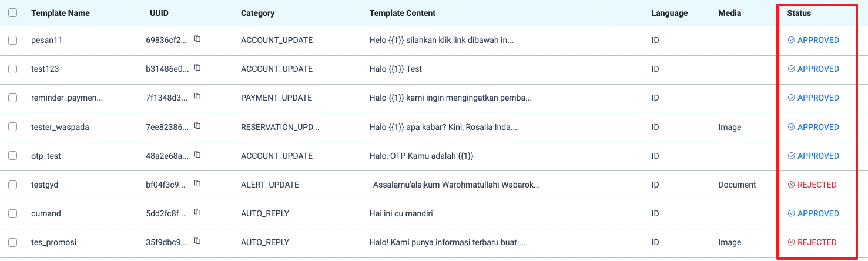
Task: Click the otp_test template content text
Action: tap(421, 156)
